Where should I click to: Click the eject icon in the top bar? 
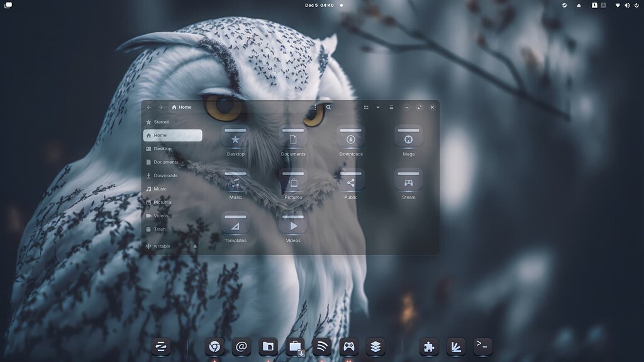579,6
